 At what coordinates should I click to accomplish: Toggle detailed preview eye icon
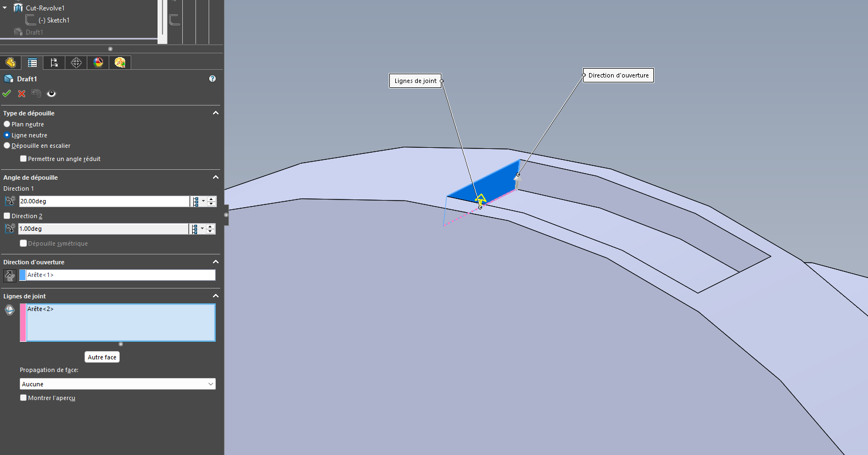click(52, 93)
